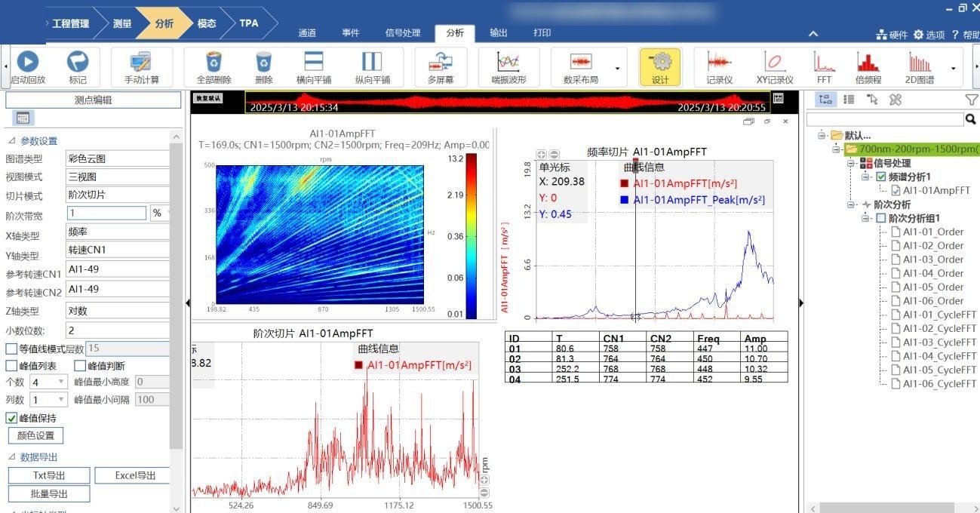Collapse 阶次分析 tree node

[852, 204]
